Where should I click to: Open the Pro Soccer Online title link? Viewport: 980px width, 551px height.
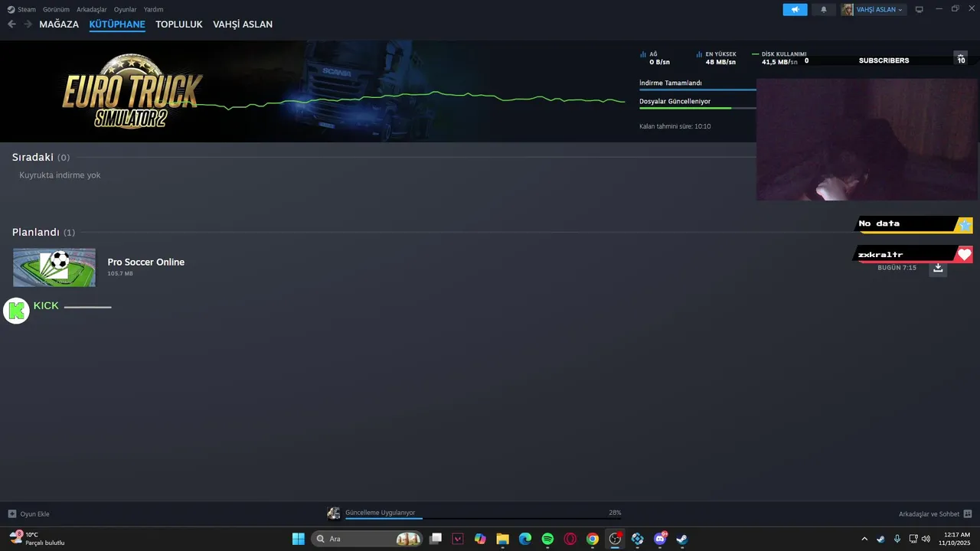145,262
